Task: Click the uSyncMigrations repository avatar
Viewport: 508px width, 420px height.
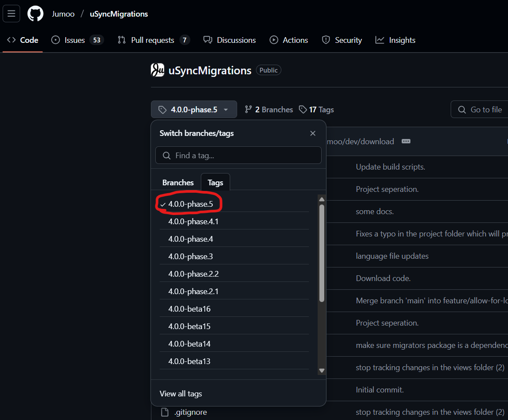Action: coord(158,70)
